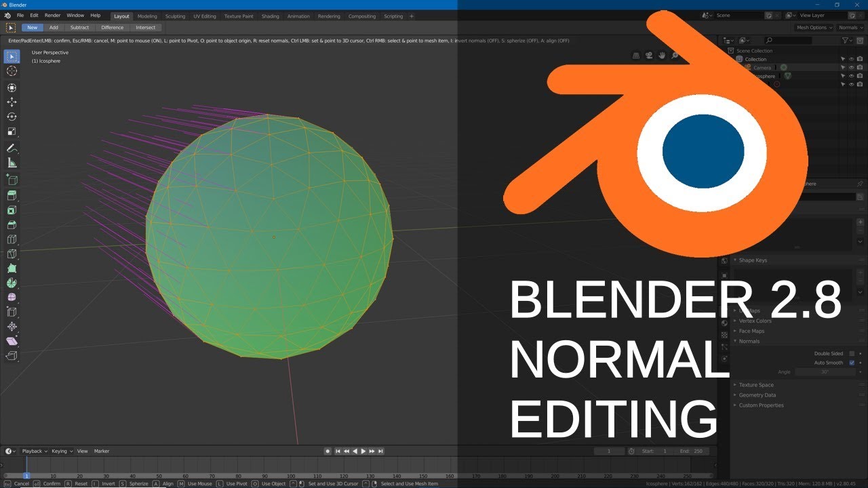This screenshot has height=488, width=868.
Task: Select the Smooth vertices tool
Action: coord(12,298)
